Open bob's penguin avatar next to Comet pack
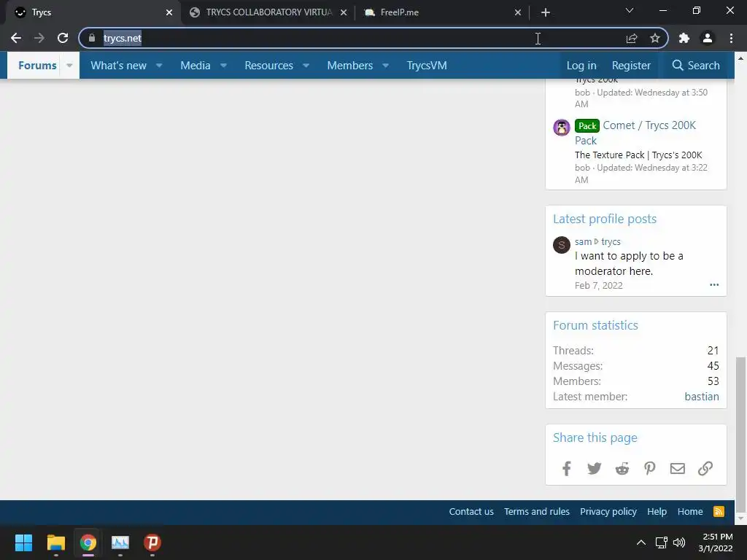Screen dimensions: 747x560 pyautogui.click(x=562, y=128)
